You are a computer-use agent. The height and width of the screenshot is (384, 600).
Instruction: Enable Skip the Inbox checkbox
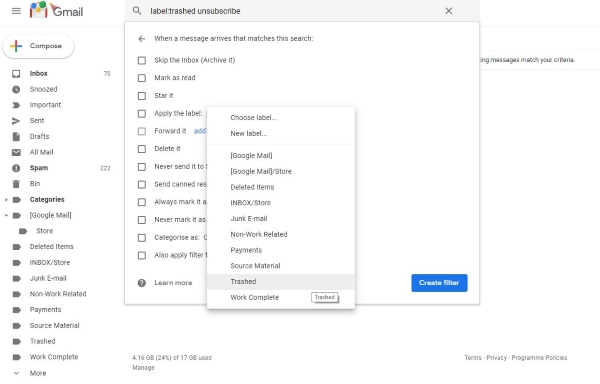(x=142, y=60)
